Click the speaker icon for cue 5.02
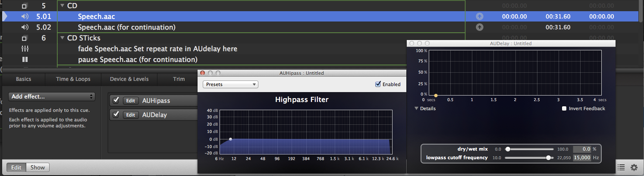Image resolution: width=644 pixels, height=176 pixels. pyautogui.click(x=25, y=27)
